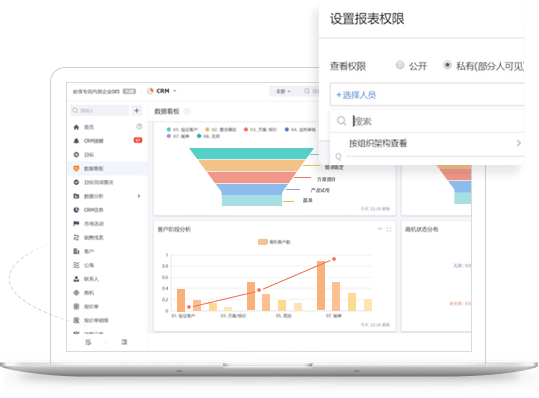Toggle the blue 04 funnel legend item
This screenshot has height=398, width=539.
point(300,130)
